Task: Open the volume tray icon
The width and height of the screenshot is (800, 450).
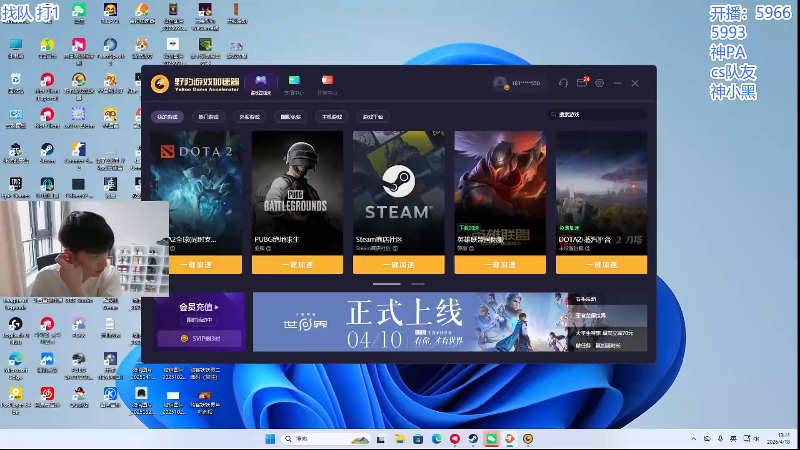Action: click(x=757, y=439)
